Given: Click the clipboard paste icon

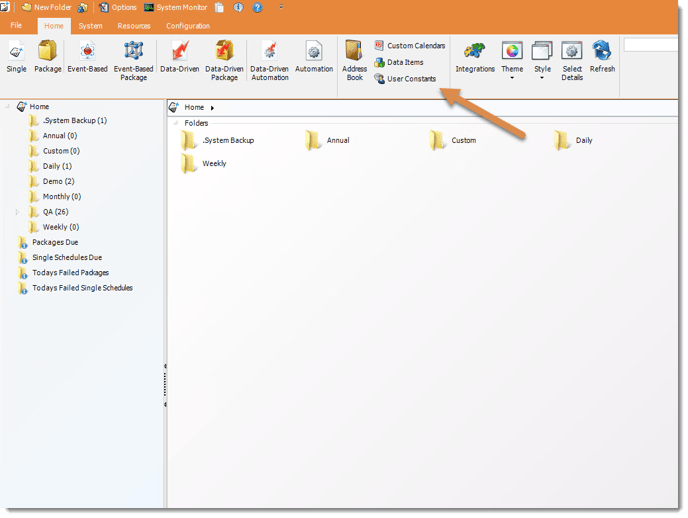Looking at the screenshot, I should (219, 7).
